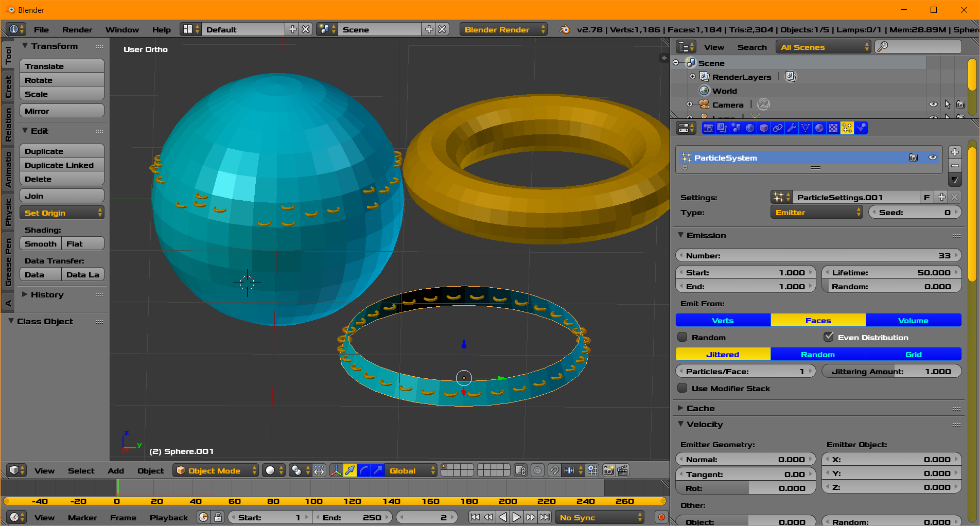Open the Render properties tab (camera icon)

pos(708,128)
